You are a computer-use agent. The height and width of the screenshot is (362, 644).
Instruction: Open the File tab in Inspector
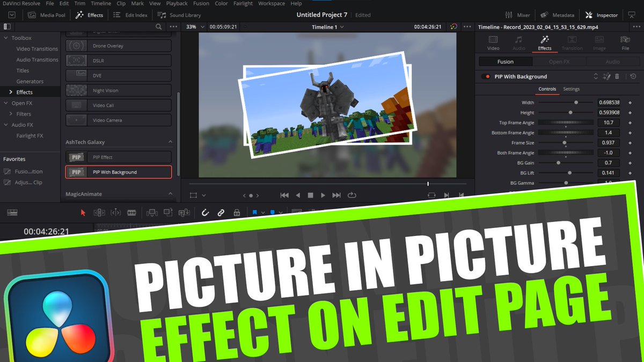pos(625,43)
